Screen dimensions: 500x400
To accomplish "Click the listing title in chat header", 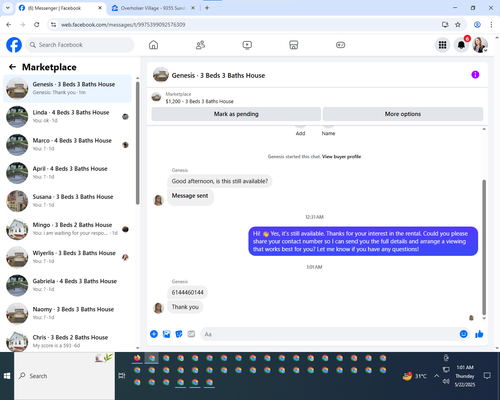I will [218, 75].
